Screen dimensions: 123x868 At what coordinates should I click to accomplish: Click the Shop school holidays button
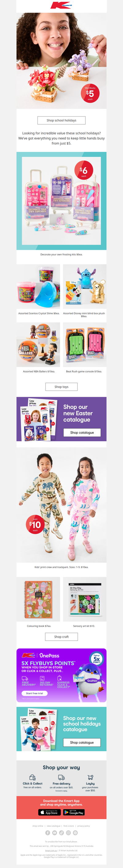point(61,120)
